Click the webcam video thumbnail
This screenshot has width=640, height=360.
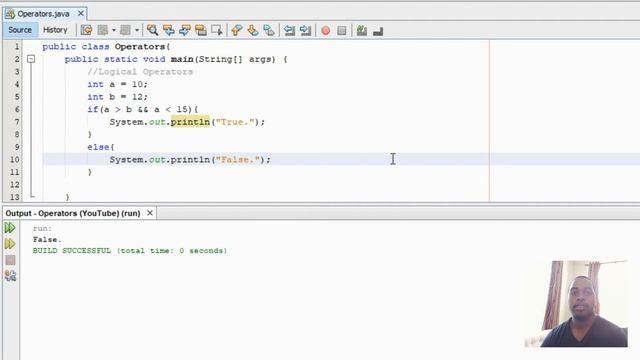576,304
